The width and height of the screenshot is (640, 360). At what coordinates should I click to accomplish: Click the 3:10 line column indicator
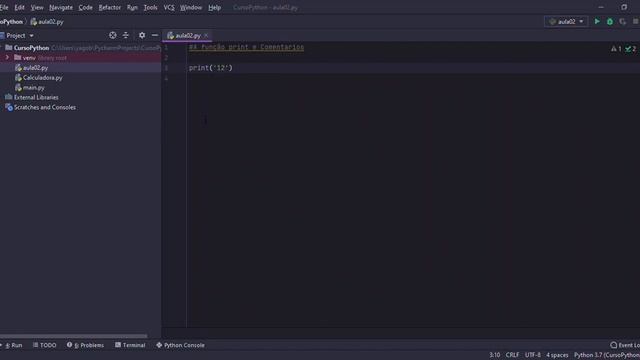(x=494, y=355)
